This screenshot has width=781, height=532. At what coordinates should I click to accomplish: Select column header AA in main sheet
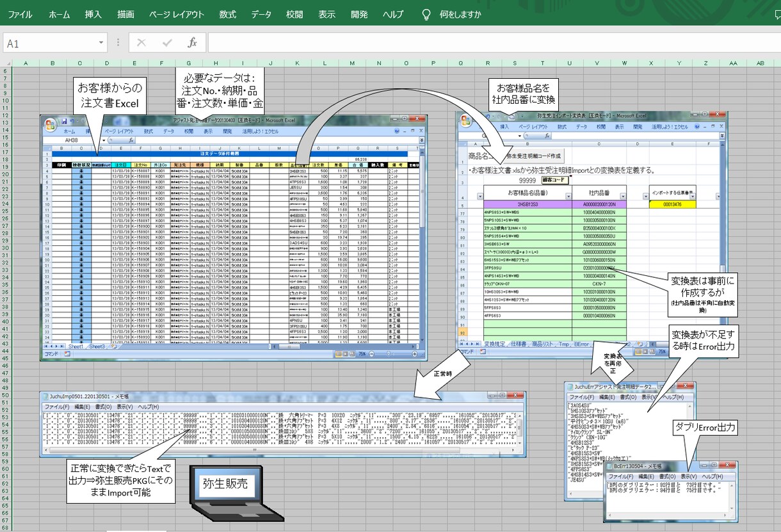733,63
